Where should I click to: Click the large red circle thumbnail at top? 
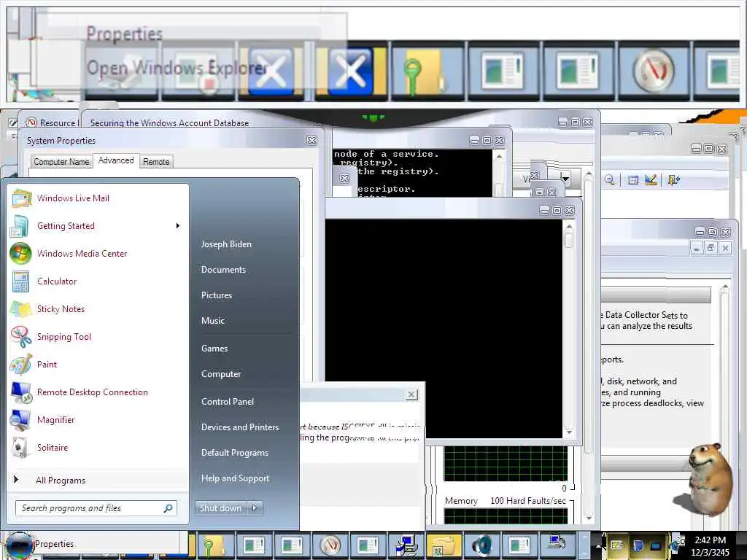pos(654,71)
